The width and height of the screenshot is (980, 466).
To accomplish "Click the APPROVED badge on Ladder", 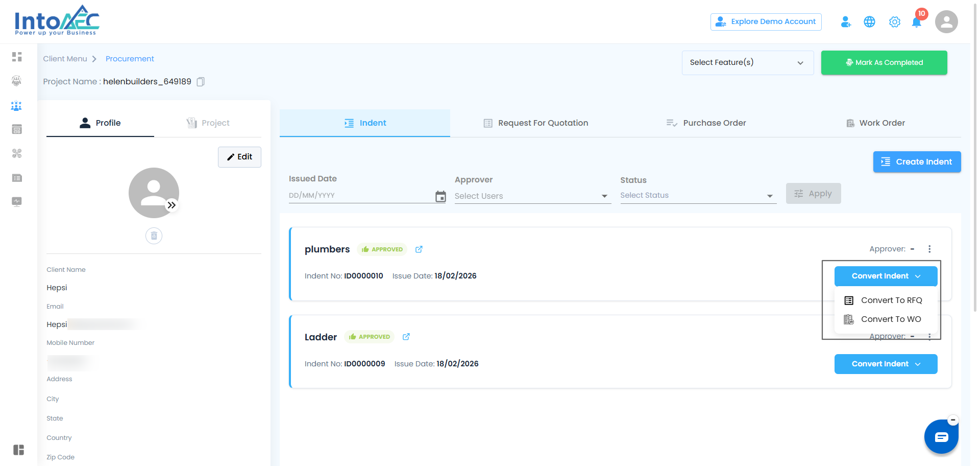I will click(x=370, y=337).
